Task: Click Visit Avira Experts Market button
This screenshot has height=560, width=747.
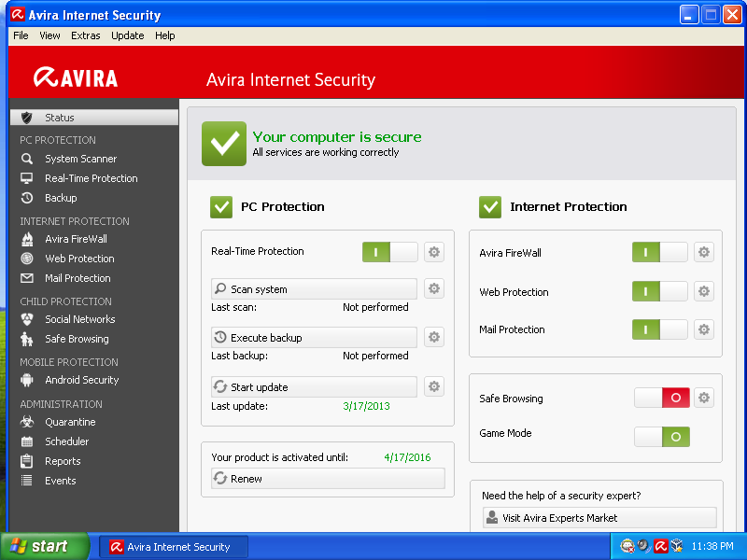Action: 599,518
